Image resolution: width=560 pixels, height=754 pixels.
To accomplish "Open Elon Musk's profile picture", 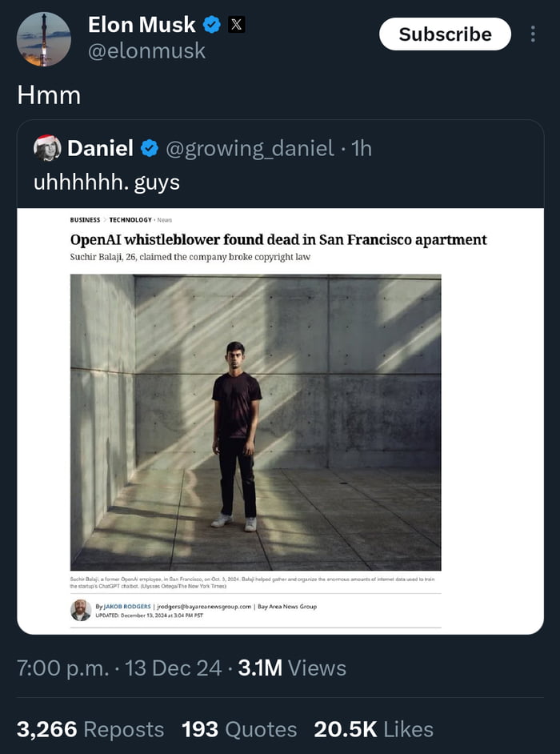I will [43, 39].
